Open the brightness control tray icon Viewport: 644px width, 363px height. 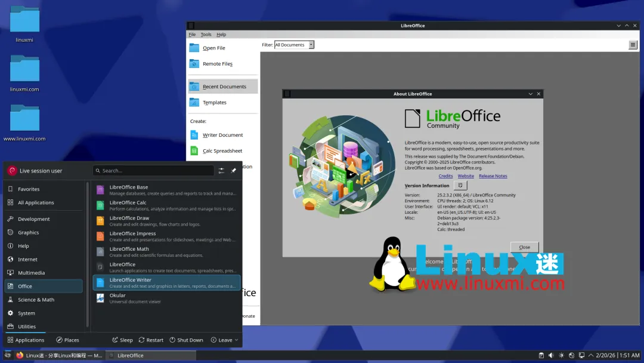(561, 355)
